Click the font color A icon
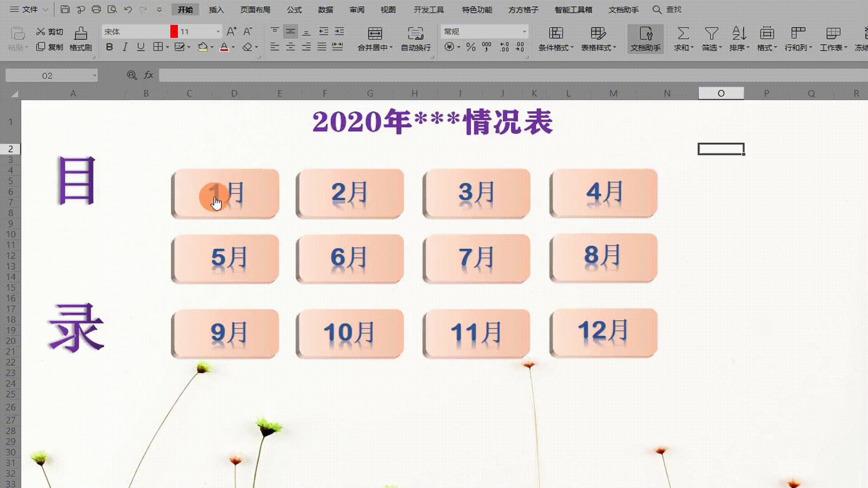This screenshot has width=868, height=488. [224, 47]
